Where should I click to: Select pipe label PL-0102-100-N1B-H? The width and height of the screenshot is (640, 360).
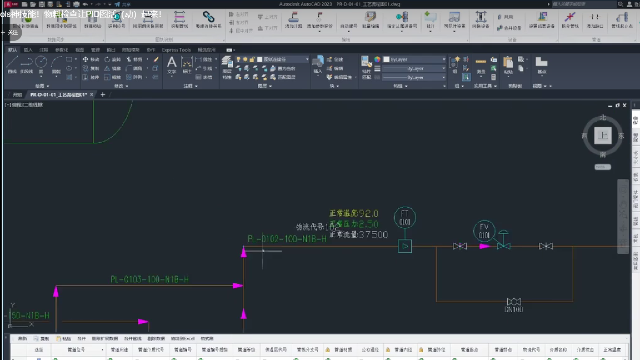click(x=287, y=239)
